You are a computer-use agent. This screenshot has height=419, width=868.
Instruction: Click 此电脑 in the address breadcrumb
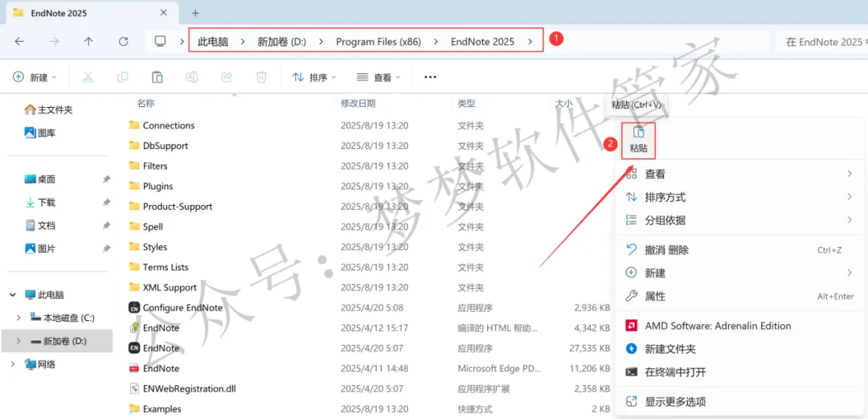pyautogui.click(x=213, y=42)
